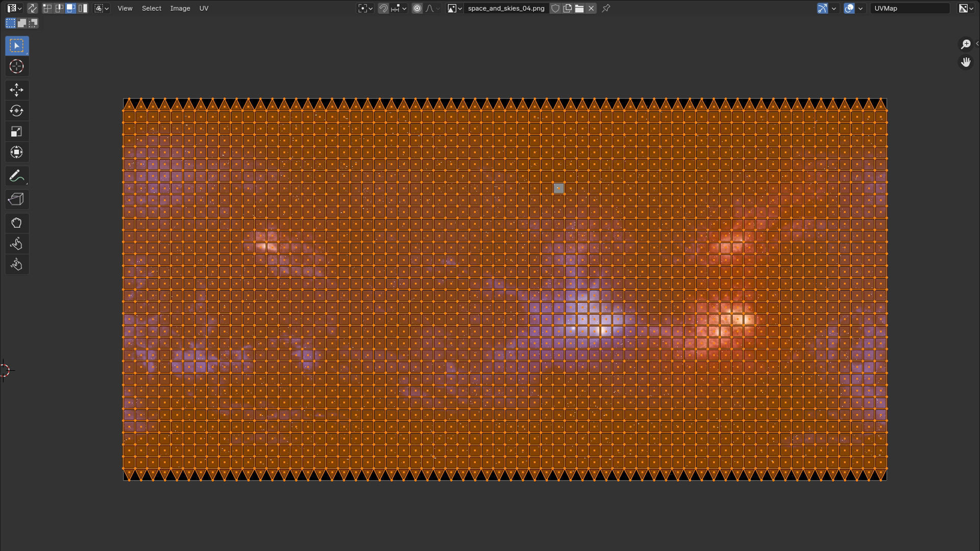Open image file via folder button
The width and height of the screenshot is (980, 551).
pos(579,8)
